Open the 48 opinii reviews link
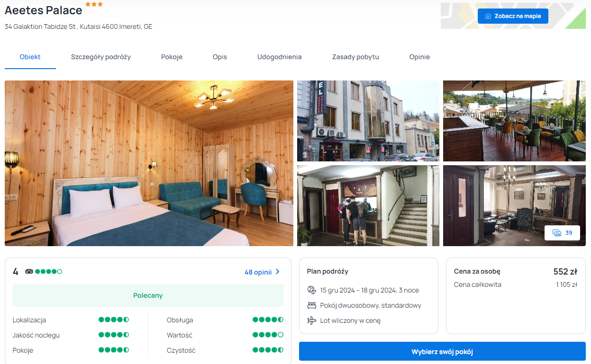591x364 pixels. (x=258, y=272)
